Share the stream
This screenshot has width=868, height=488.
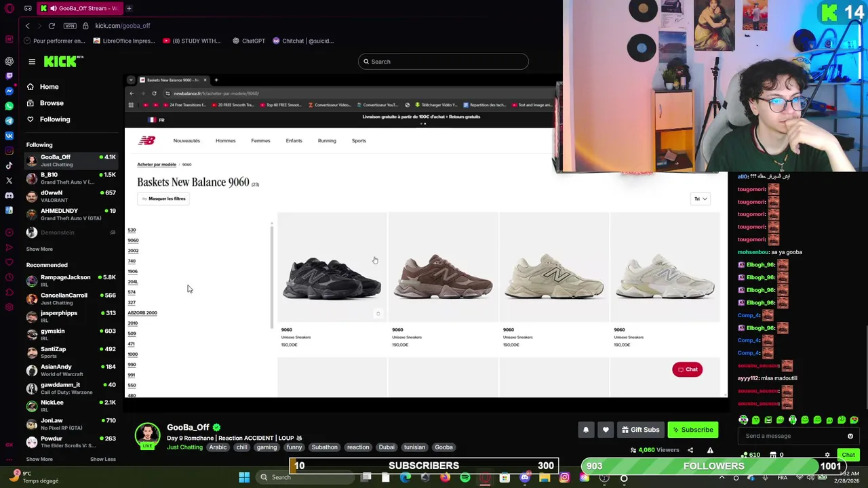[690, 450]
